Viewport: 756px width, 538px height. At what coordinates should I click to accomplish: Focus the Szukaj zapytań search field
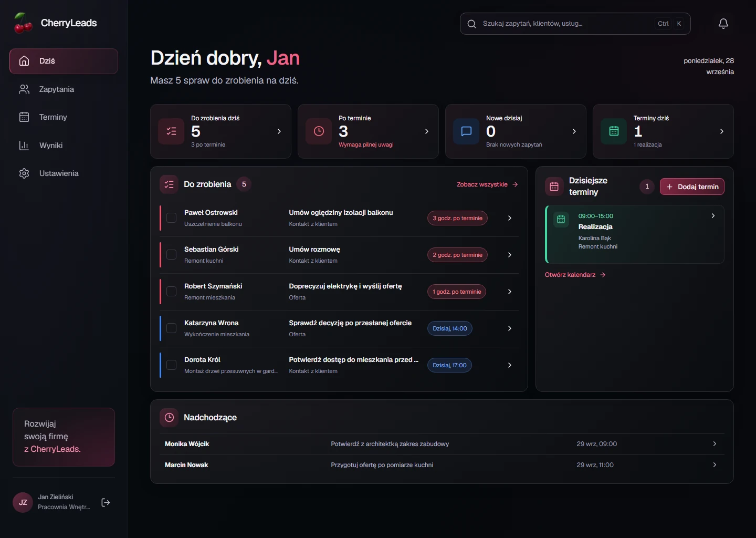coord(575,24)
